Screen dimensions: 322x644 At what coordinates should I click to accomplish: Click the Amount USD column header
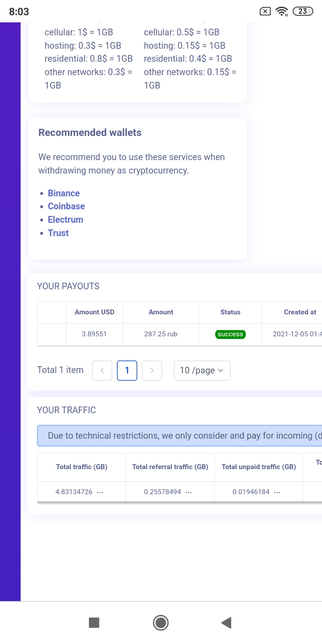point(94,312)
